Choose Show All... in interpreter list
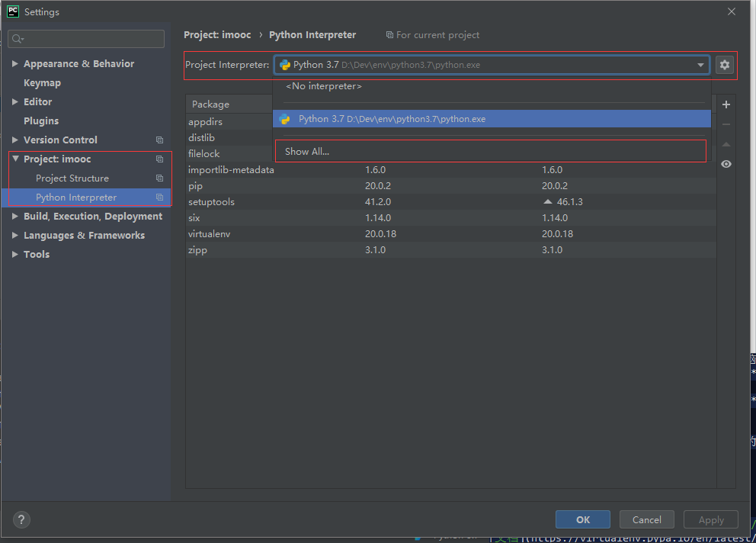 click(x=307, y=152)
